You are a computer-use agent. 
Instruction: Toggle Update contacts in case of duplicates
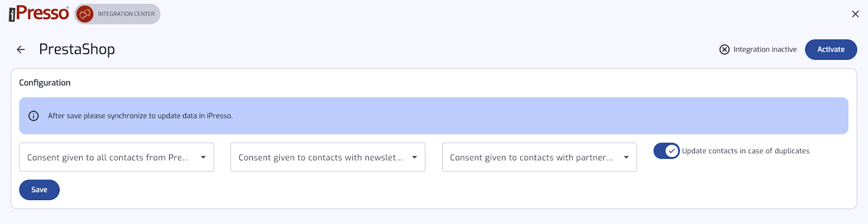pyautogui.click(x=666, y=151)
